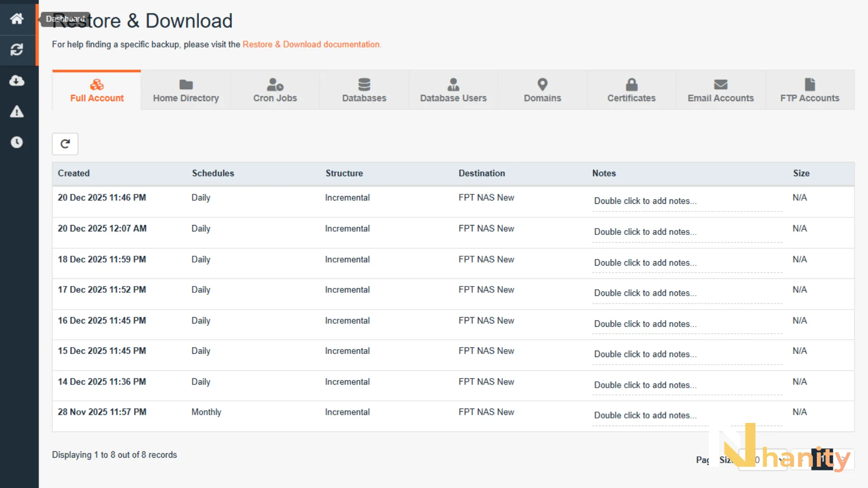This screenshot has height=488, width=868.
Task: Click the Monthly schedule cell
Action: tap(206, 412)
